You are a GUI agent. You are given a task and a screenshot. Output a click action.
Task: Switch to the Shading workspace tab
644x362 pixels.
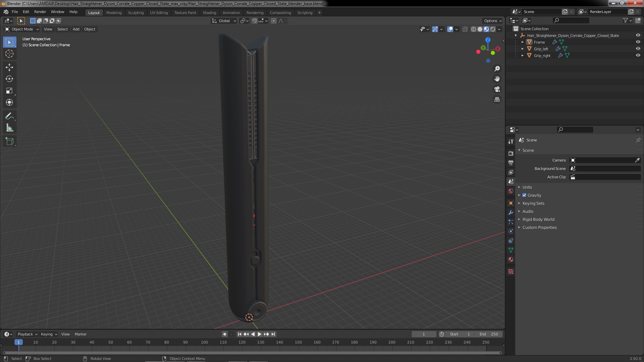(x=209, y=13)
